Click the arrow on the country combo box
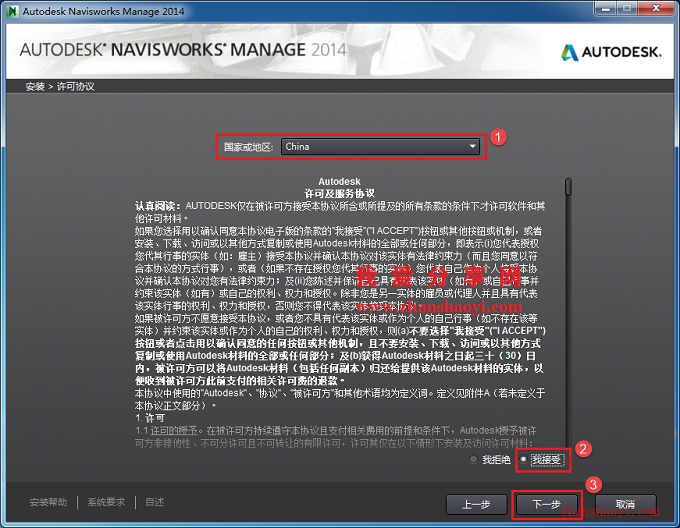Image resolution: width=680 pixels, height=528 pixels. pyautogui.click(x=472, y=147)
